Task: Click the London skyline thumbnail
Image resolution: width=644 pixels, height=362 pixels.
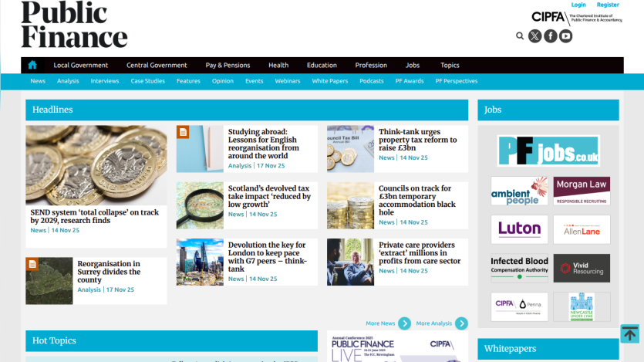Action: point(200,262)
